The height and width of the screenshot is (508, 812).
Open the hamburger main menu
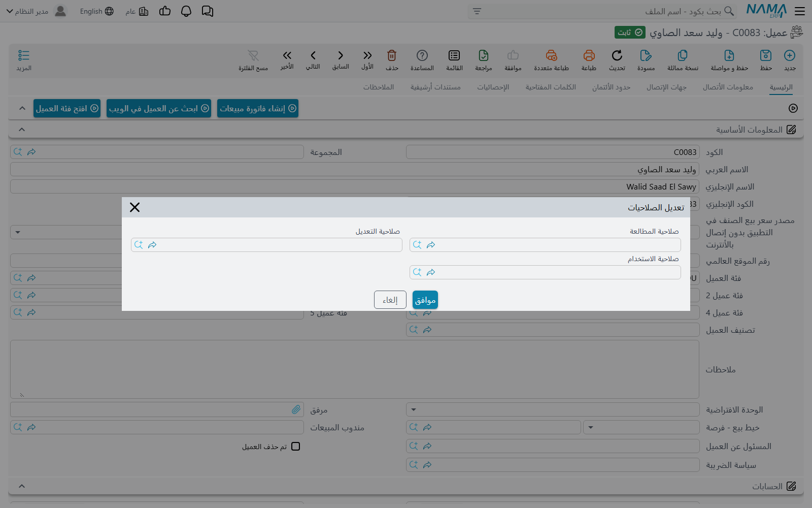point(800,11)
